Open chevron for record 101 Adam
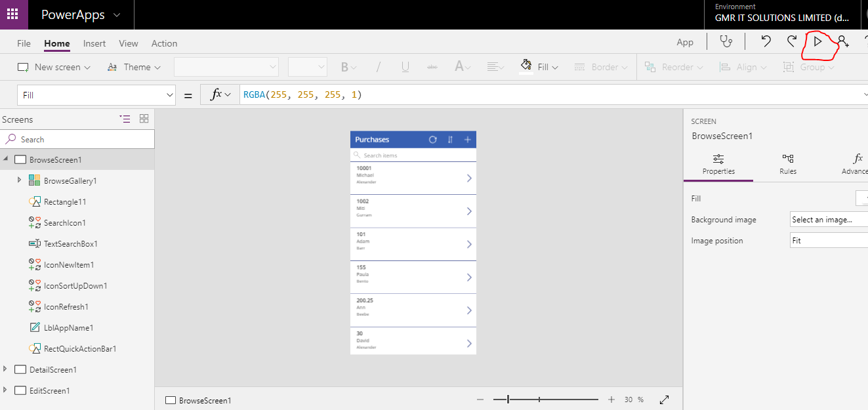The height and width of the screenshot is (410, 868). [469, 244]
